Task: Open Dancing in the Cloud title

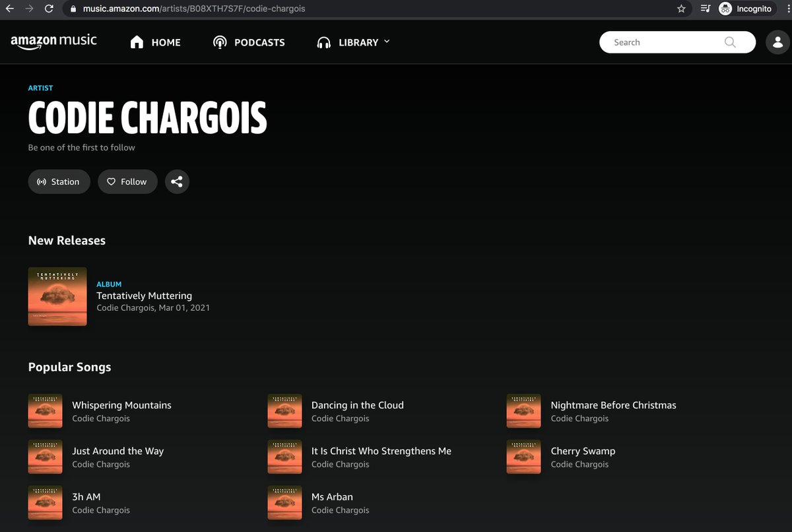Action: 358,405
